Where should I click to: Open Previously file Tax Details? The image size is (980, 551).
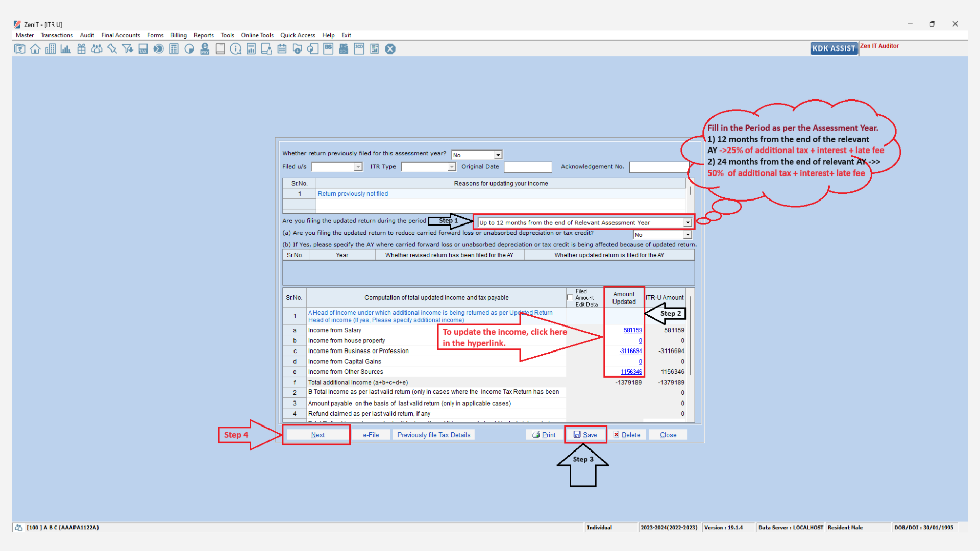434,435
